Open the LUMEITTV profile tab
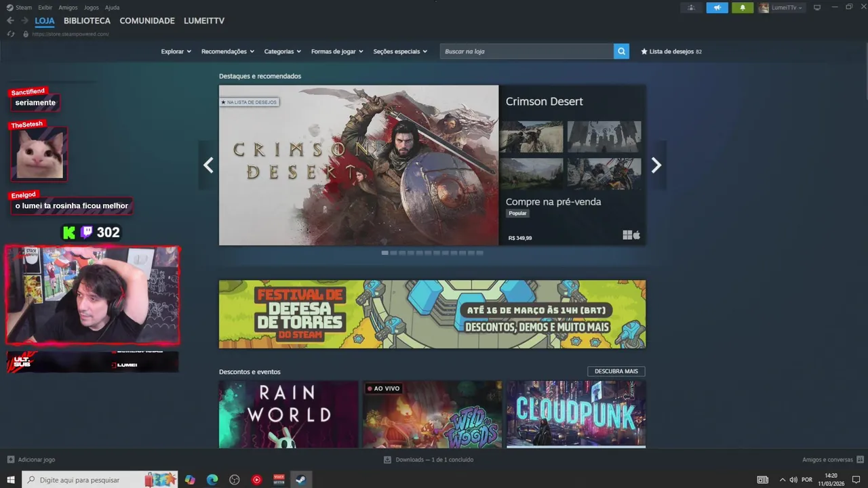Viewport: 868px width, 488px height. 204,21
